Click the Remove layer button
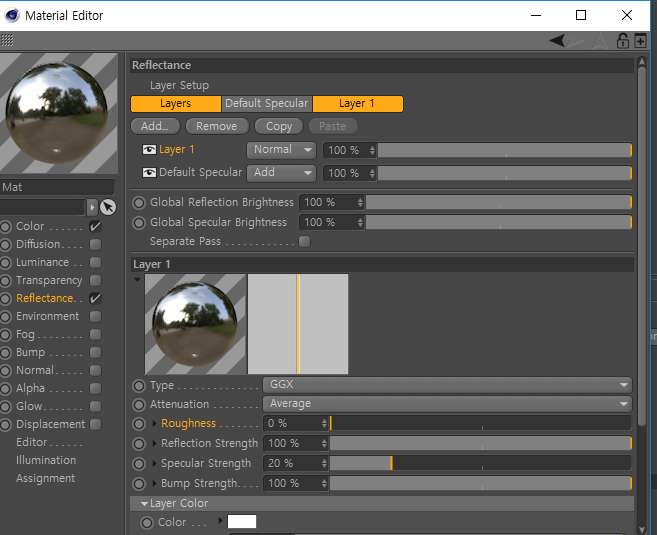Screen dimensions: 657x535 pos(217,127)
